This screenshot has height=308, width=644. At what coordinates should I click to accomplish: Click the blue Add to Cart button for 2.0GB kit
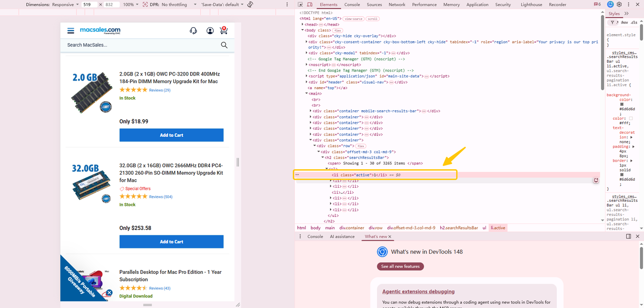point(172,135)
